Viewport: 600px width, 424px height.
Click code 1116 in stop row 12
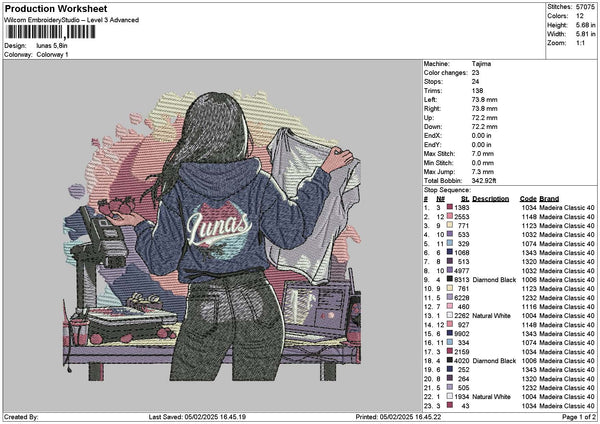coord(529,307)
